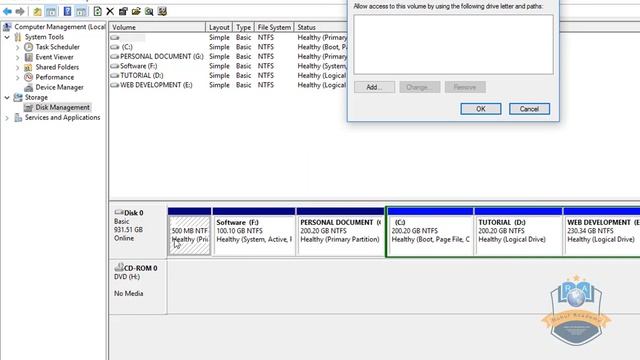Select Disk Management in the tree
The height and width of the screenshot is (360, 640).
(x=62, y=107)
